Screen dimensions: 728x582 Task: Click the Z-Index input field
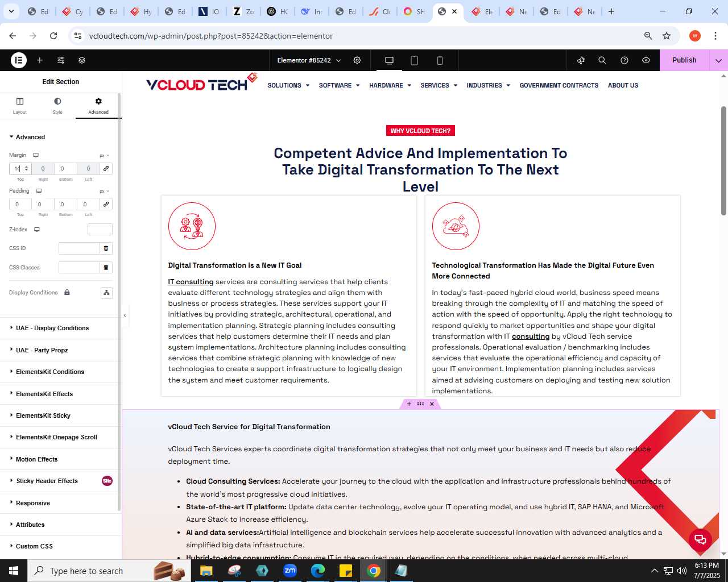tap(100, 230)
